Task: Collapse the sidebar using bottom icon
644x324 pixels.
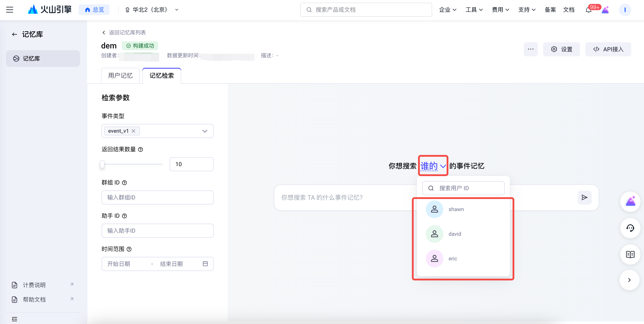Action: pyautogui.click(x=15, y=319)
